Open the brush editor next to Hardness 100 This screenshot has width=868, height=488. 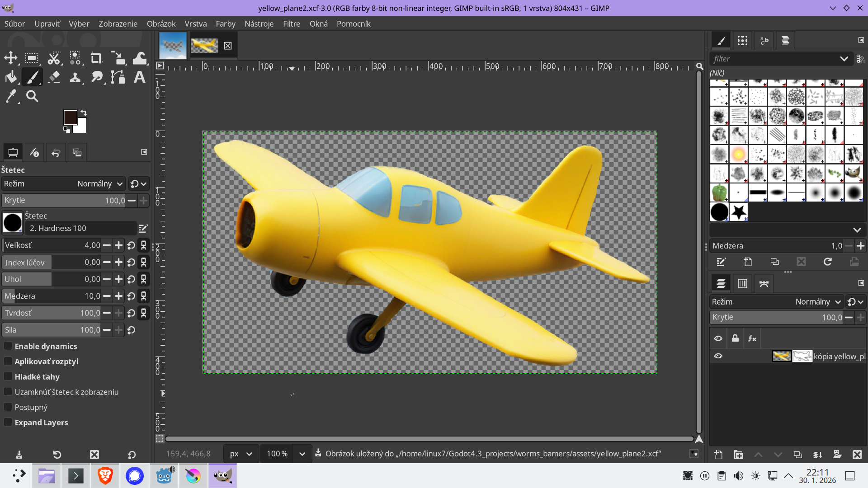(143, 228)
